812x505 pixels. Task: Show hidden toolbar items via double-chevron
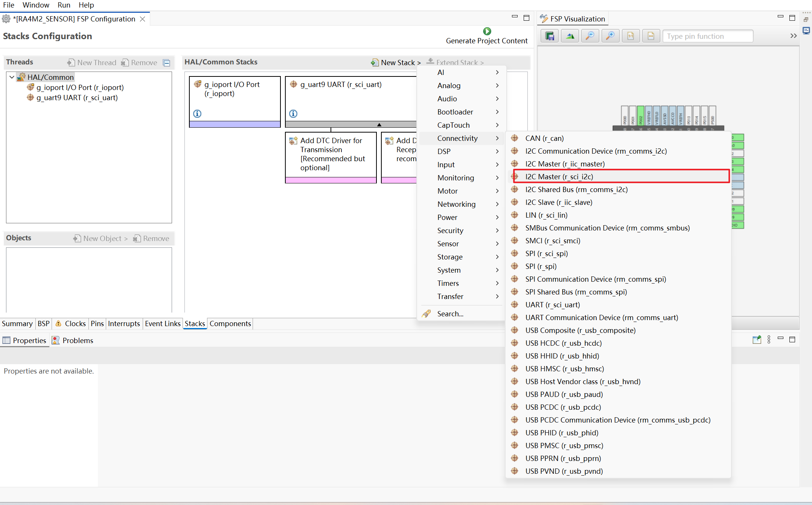(x=793, y=36)
